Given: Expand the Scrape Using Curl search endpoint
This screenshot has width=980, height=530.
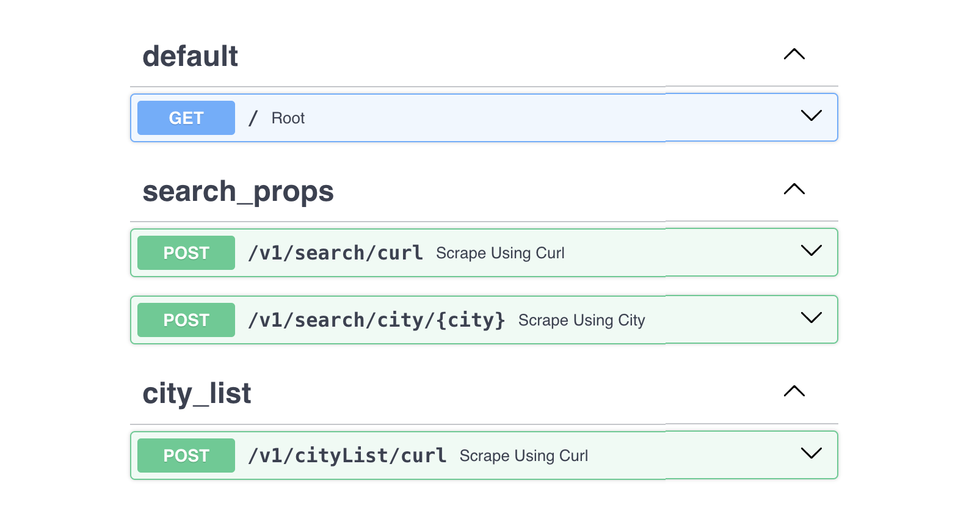Looking at the screenshot, I should coord(810,250).
